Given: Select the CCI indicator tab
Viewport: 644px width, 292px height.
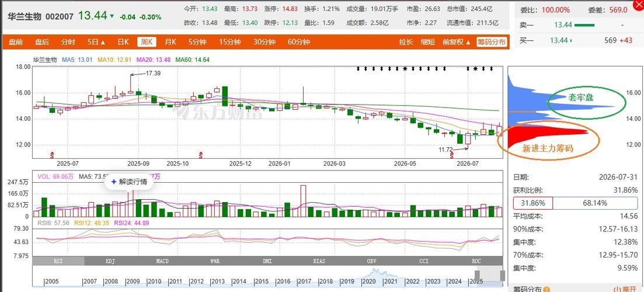Looking at the screenshot, I should (x=424, y=261).
